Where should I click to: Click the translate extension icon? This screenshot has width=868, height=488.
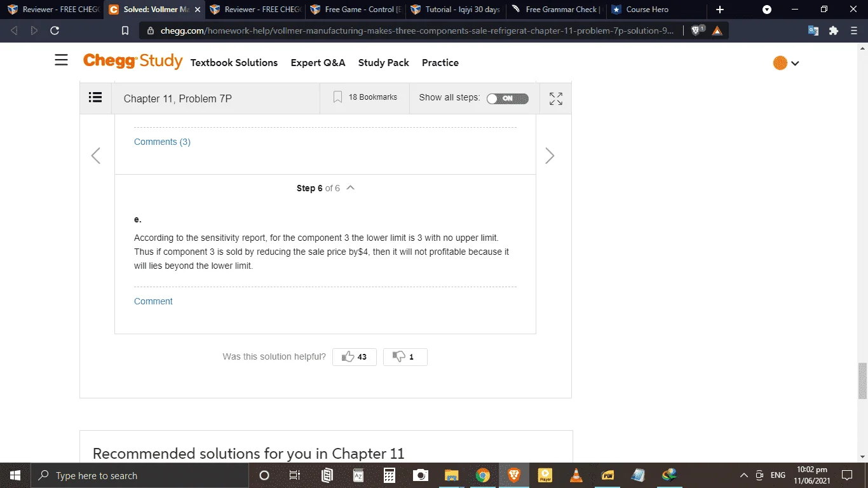click(813, 30)
